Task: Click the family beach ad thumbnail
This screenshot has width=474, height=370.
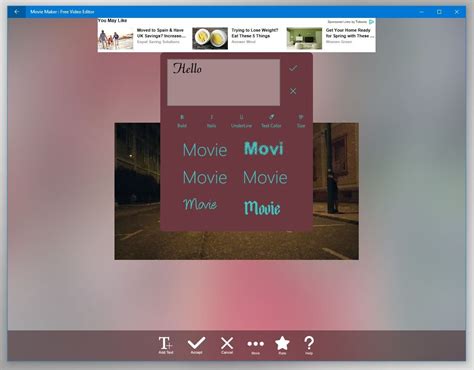Action: [115, 39]
